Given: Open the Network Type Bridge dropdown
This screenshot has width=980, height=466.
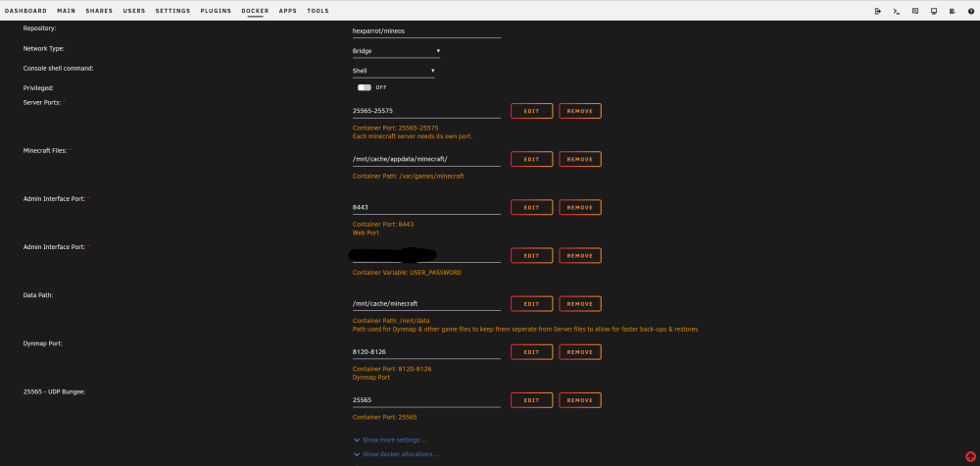Looking at the screenshot, I should pyautogui.click(x=396, y=51).
